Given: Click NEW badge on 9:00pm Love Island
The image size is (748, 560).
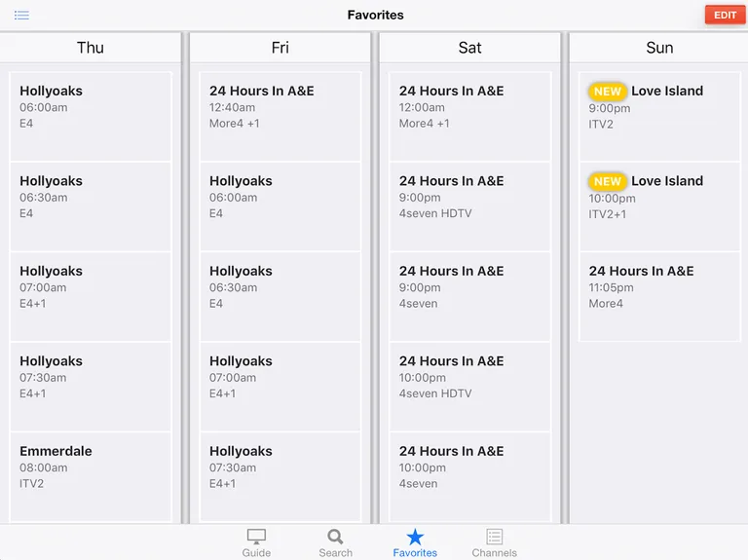Looking at the screenshot, I should (x=608, y=92).
